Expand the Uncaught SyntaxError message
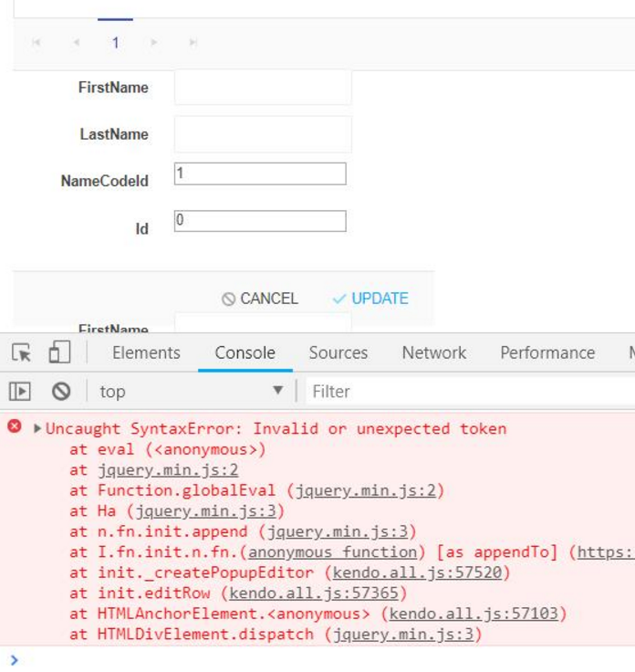635x672 pixels. point(37,428)
